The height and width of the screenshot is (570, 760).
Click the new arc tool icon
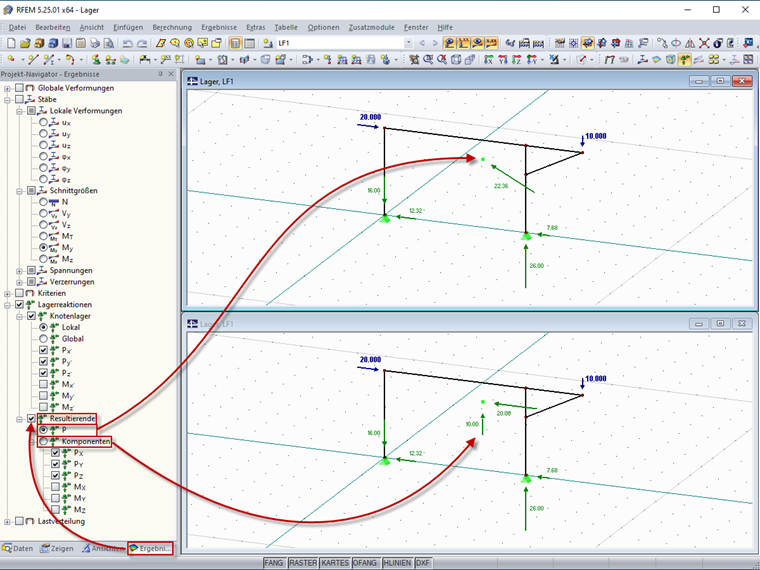pos(70,60)
